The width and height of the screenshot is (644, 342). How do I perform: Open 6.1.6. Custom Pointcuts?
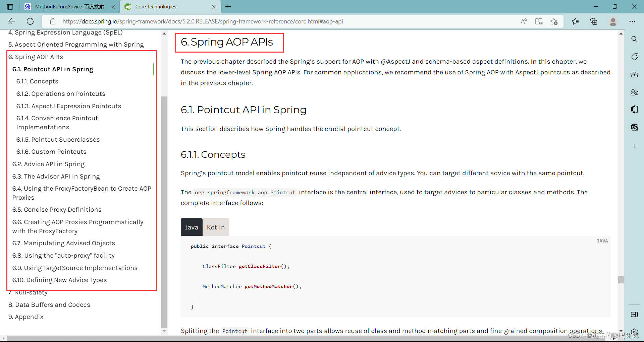point(51,152)
